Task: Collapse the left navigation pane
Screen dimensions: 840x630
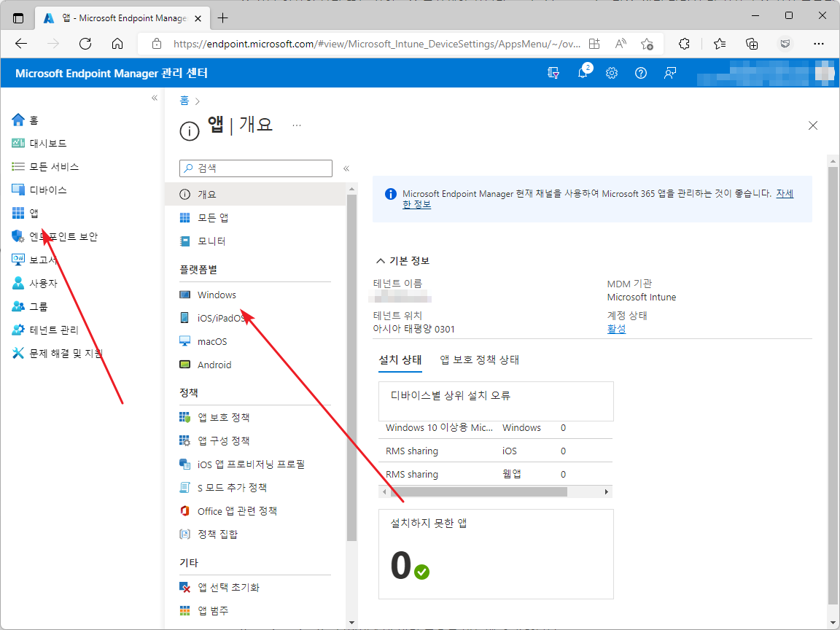Action: point(154,97)
